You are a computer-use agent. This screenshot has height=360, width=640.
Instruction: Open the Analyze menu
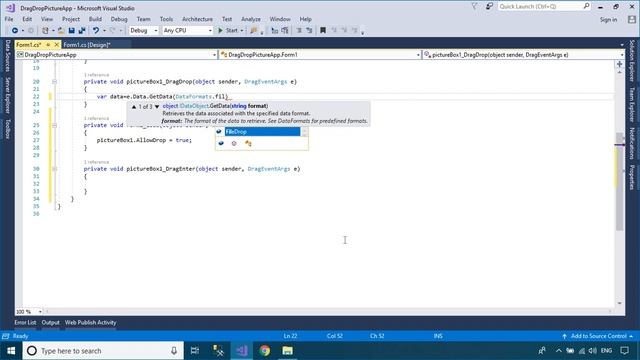tap(251, 19)
